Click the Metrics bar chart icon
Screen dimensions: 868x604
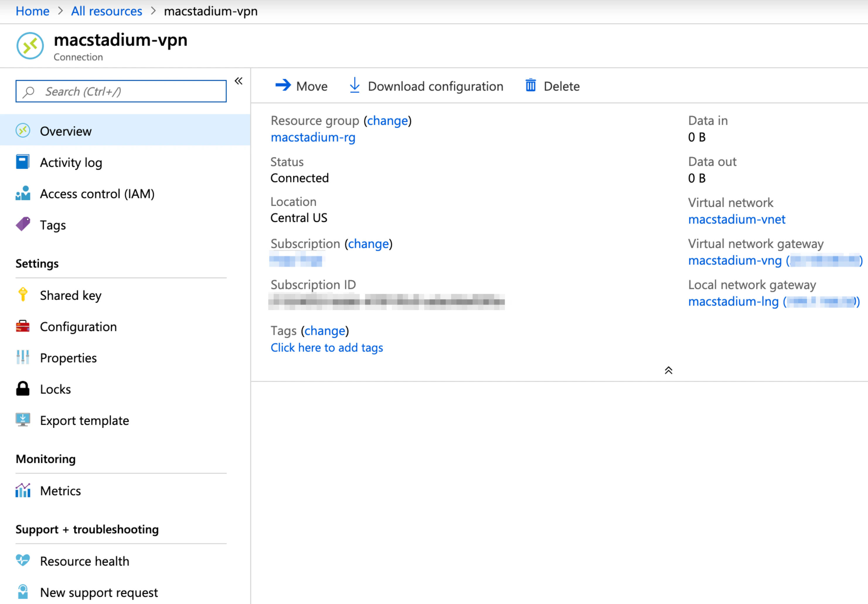click(23, 490)
